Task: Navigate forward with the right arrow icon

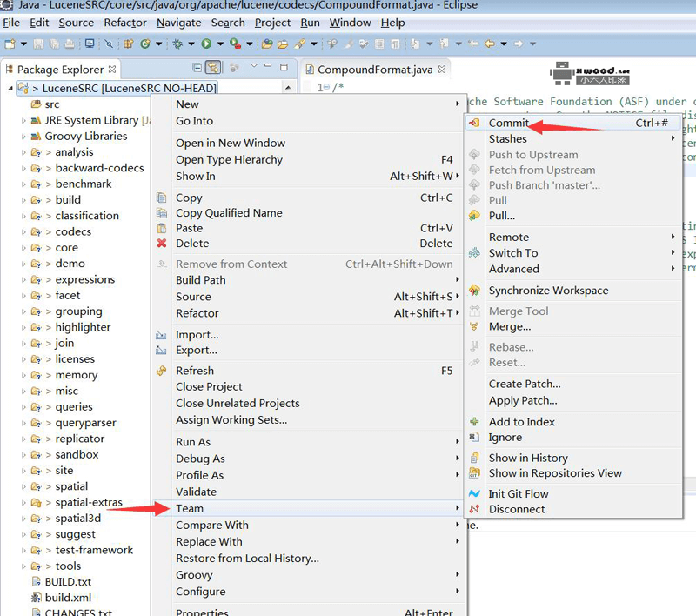Action: (519, 44)
